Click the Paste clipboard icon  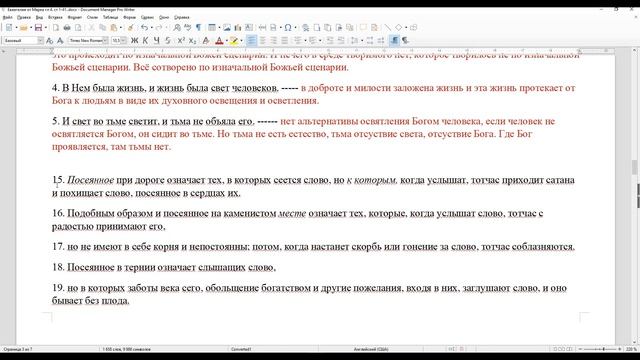click(114, 28)
